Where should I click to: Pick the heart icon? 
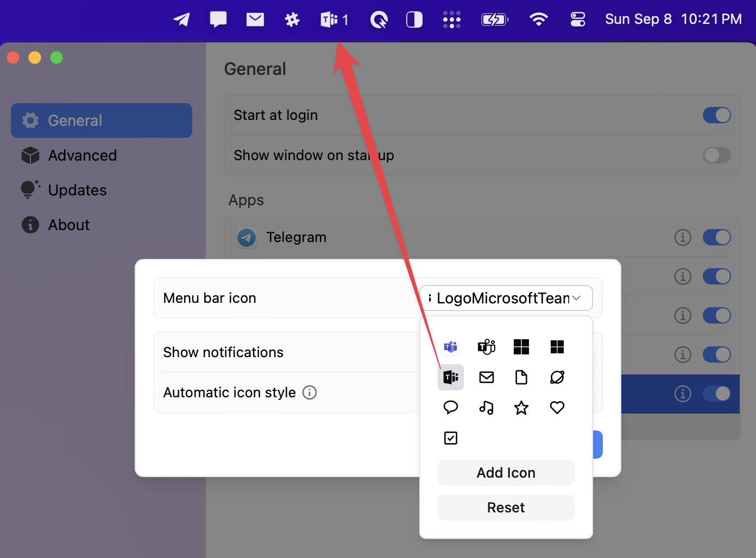[557, 408]
